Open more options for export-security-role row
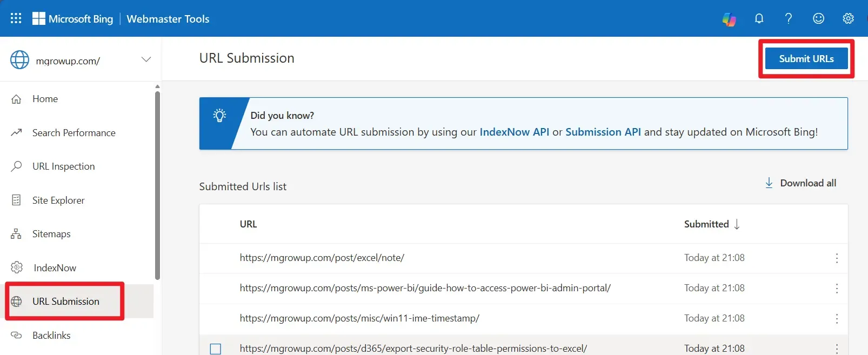 (837, 349)
